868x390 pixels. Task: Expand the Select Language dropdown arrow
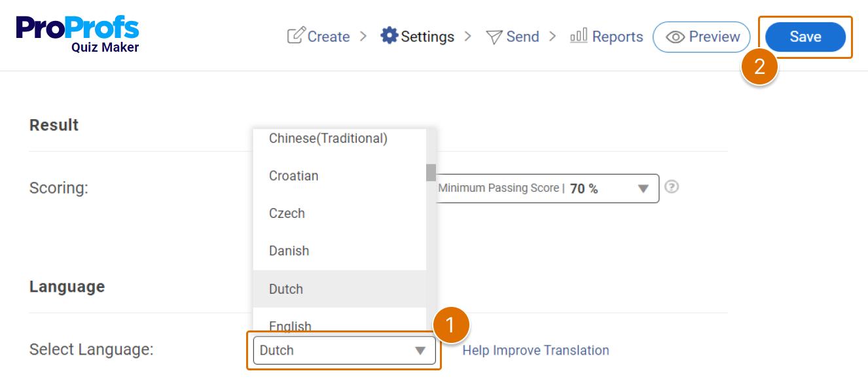coord(420,351)
